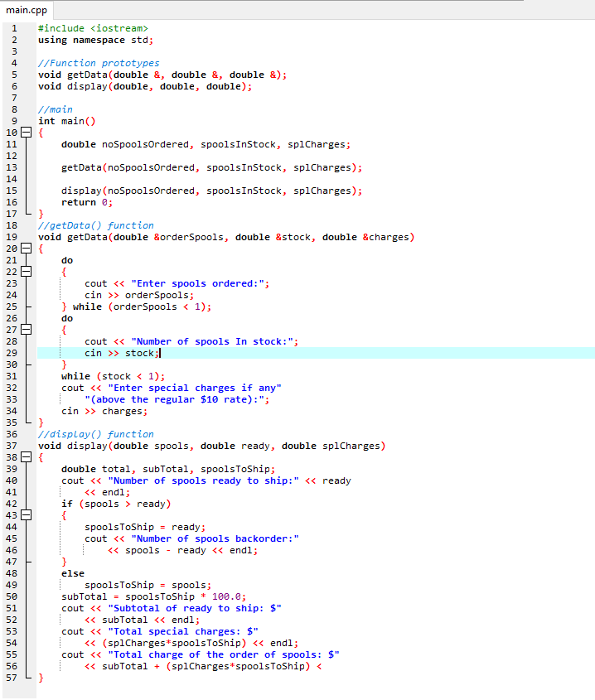Click the 'do' keyword on line 26
This screenshot has height=700, width=595.
(x=67, y=318)
